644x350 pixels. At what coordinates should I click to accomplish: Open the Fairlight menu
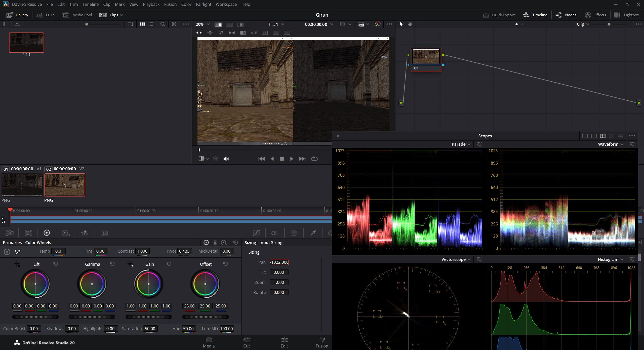pos(204,4)
